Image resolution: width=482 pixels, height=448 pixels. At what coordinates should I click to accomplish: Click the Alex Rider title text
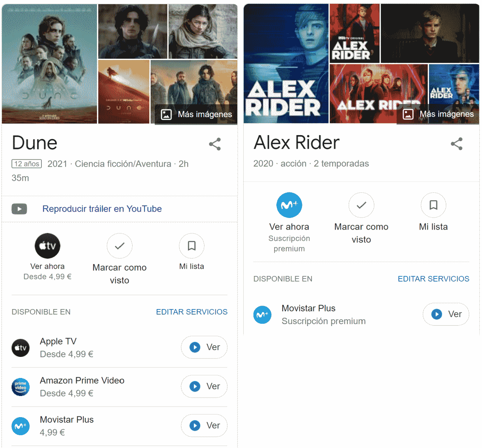pos(297,142)
